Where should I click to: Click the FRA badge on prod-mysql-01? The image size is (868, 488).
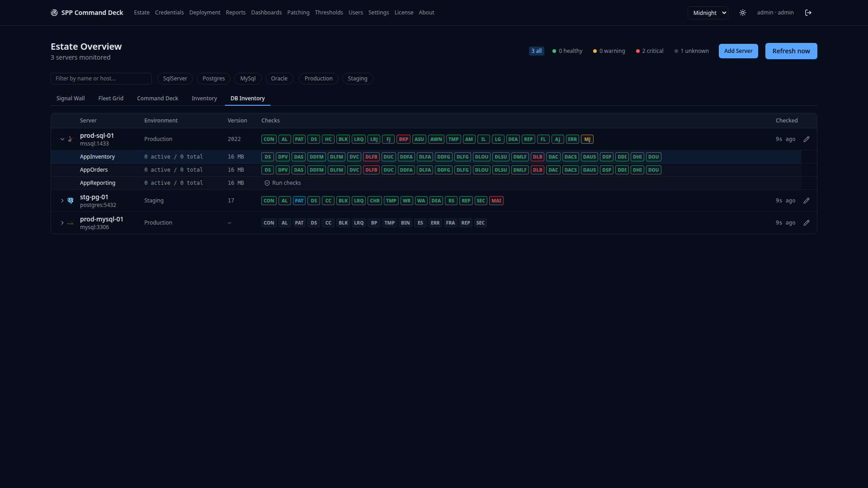(x=450, y=223)
